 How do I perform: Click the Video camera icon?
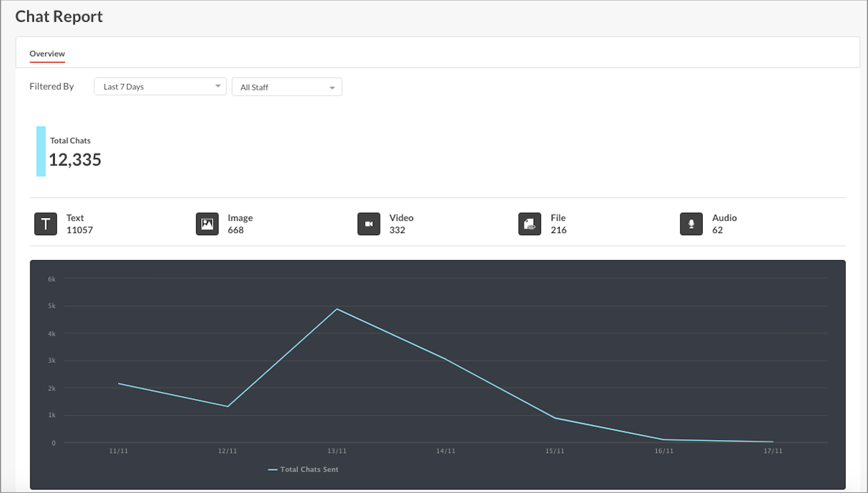[x=369, y=224]
